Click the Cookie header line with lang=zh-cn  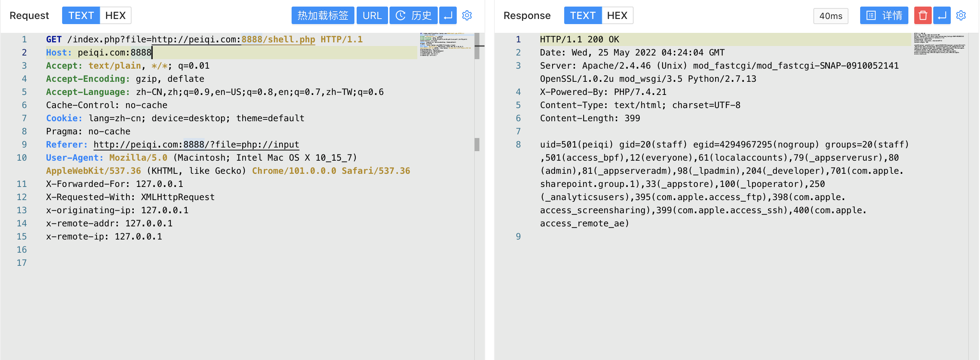click(x=175, y=118)
